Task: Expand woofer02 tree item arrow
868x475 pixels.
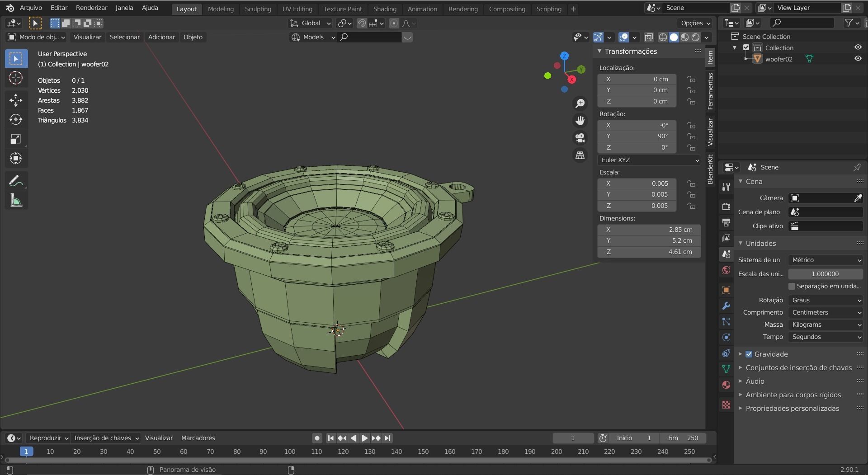Action: pyautogui.click(x=746, y=59)
